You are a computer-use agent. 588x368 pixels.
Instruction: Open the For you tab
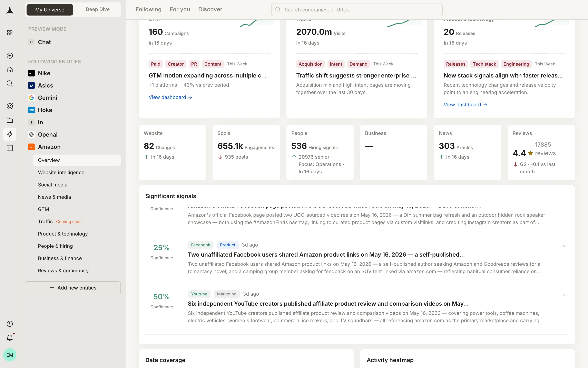(x=180, y=9)
